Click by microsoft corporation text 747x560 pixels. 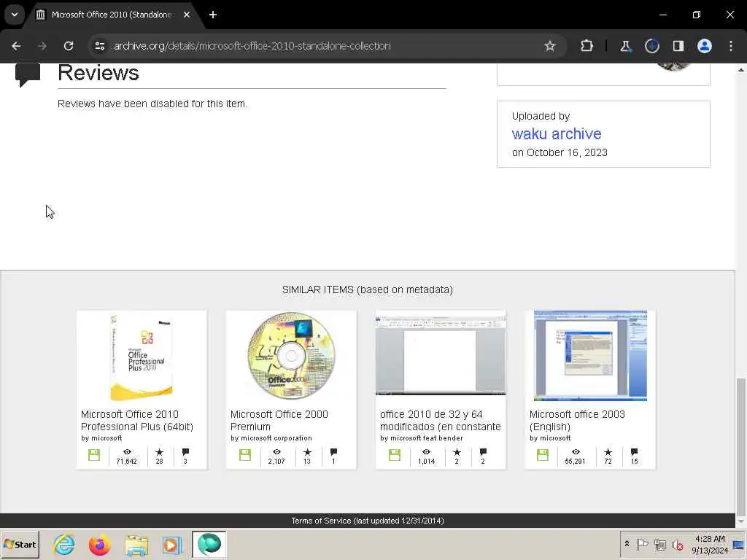pos(271,438)
